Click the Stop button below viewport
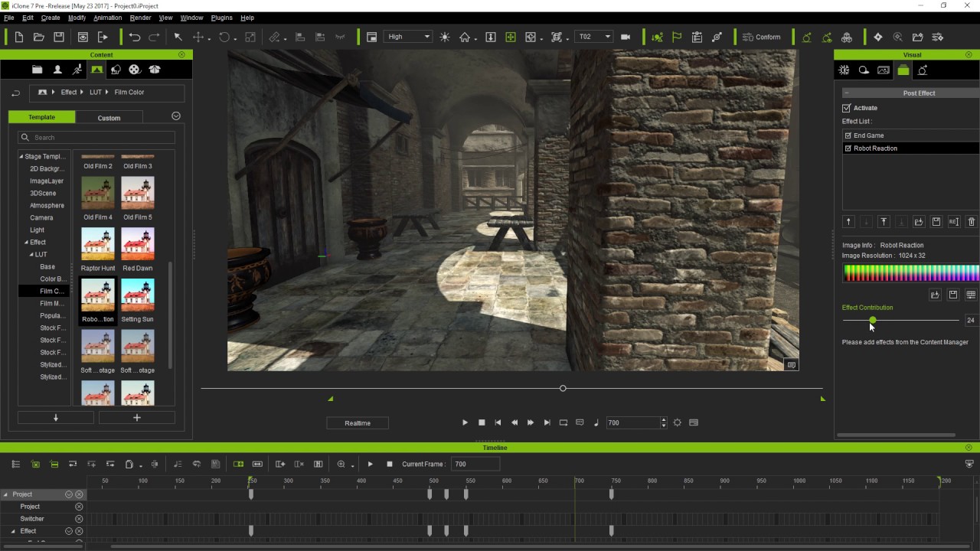Image resolution: width=980 pixels, height=551 pixels. pos(482,422)
